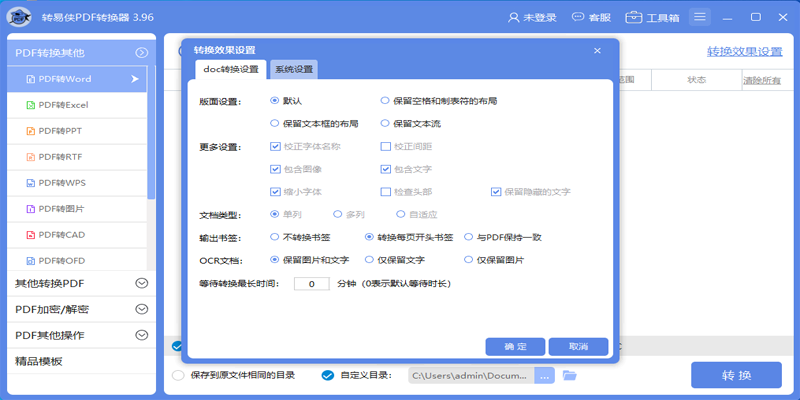
Task: Browse directory with the ... button
Action: point(544,376)
